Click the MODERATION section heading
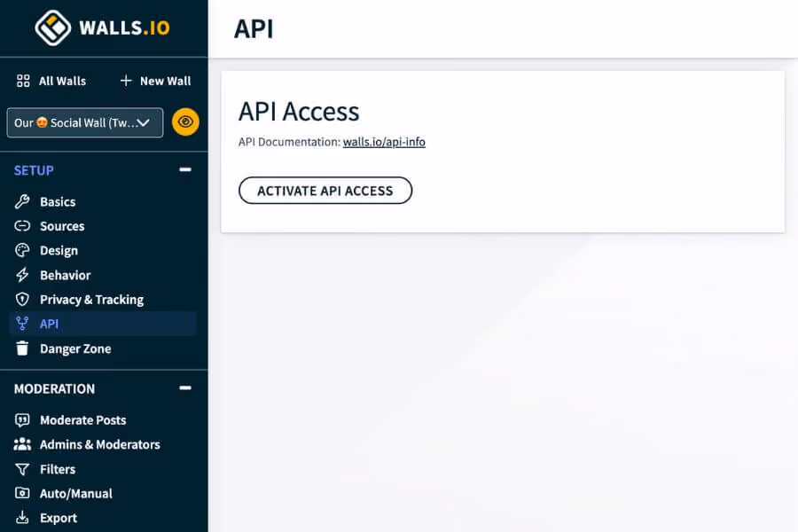Viewport: 798px width, 532px height. pyautogui.click(x=54, y=388)
